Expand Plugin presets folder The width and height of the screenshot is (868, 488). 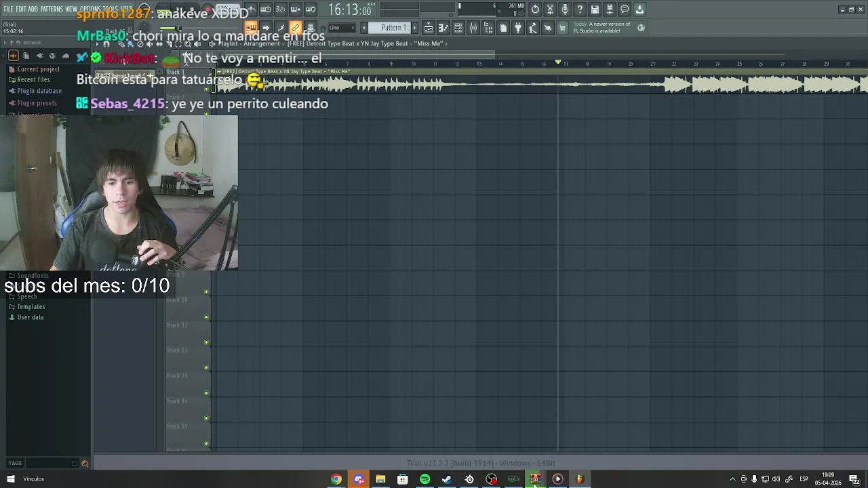click(x=37, y=103)
